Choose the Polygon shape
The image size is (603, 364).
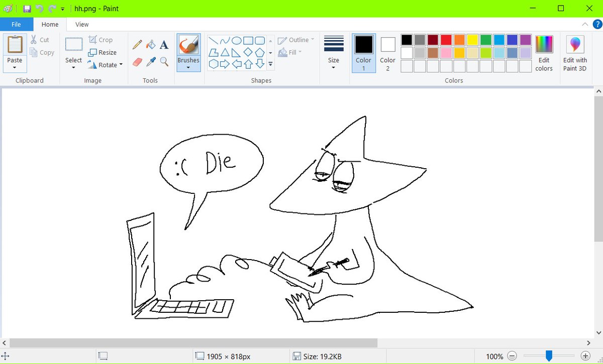coord(213,52)
